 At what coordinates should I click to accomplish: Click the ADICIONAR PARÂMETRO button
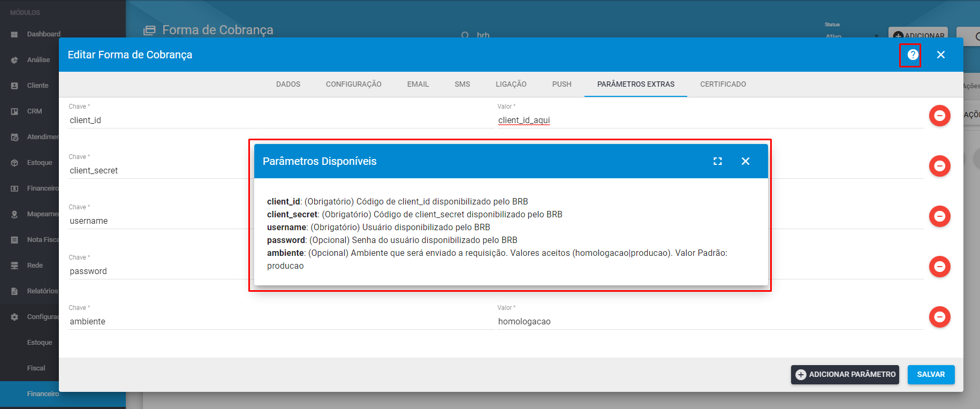845,375
